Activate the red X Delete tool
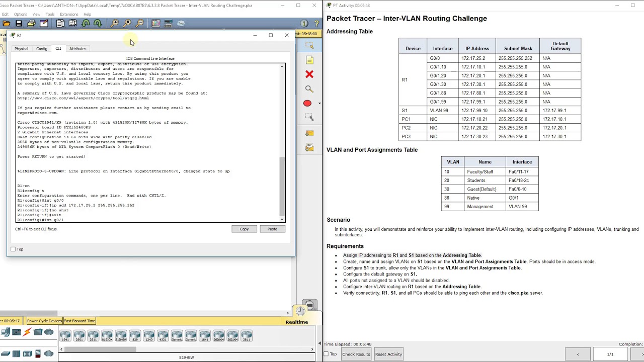Viewport: 644px width, 362px height. point(309,74)
